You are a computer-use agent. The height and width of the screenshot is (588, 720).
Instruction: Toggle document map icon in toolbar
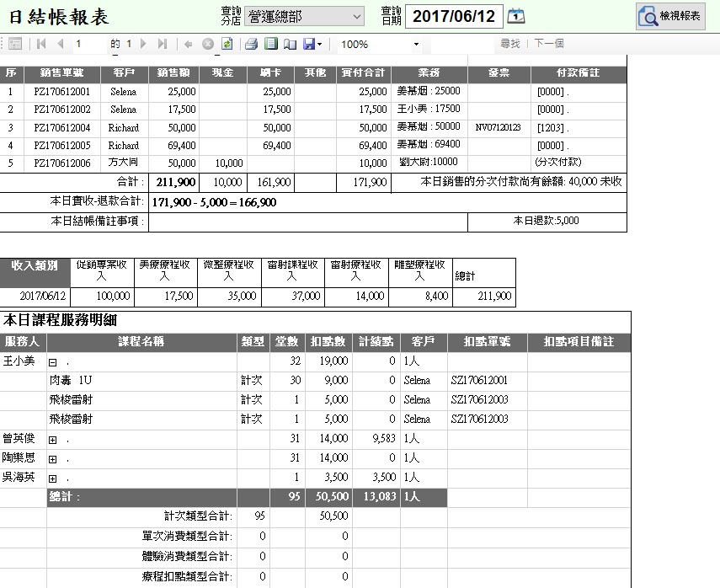pyautogui.click(x=15, y=44)
